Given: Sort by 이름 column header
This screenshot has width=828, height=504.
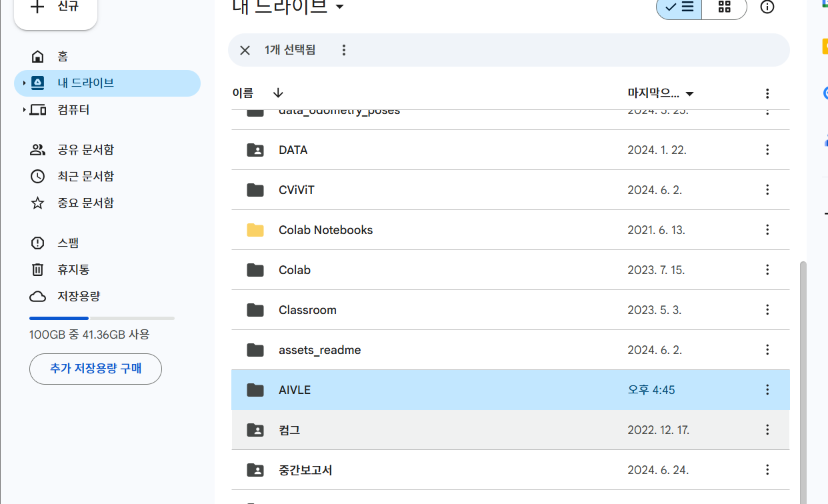Looking at the screenshot, I should pos(243,93).
